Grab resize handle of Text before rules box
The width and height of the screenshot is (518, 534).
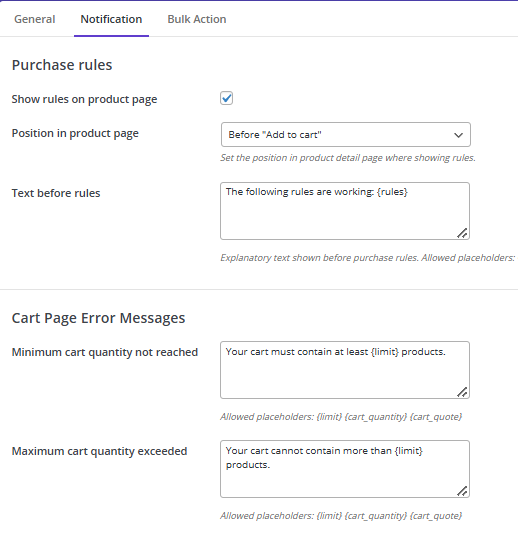pos(462,233)
